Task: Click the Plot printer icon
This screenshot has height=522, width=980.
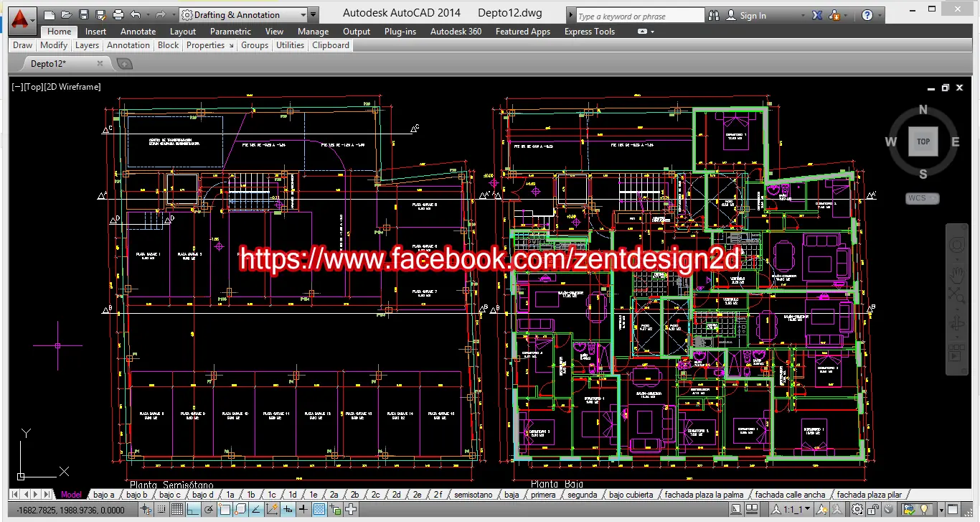Action: pyautogui.click(x=118, y=15)
